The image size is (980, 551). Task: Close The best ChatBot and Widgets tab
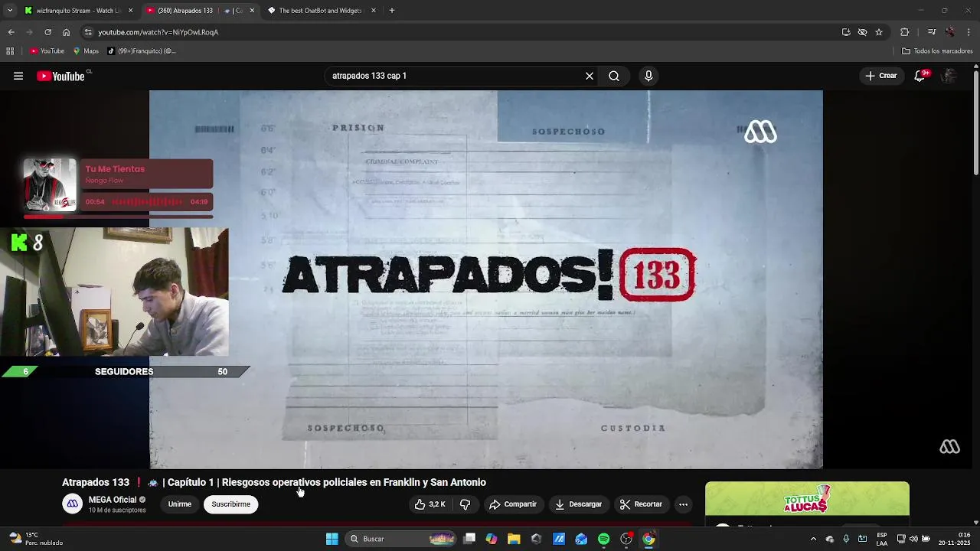click(374, 11)
